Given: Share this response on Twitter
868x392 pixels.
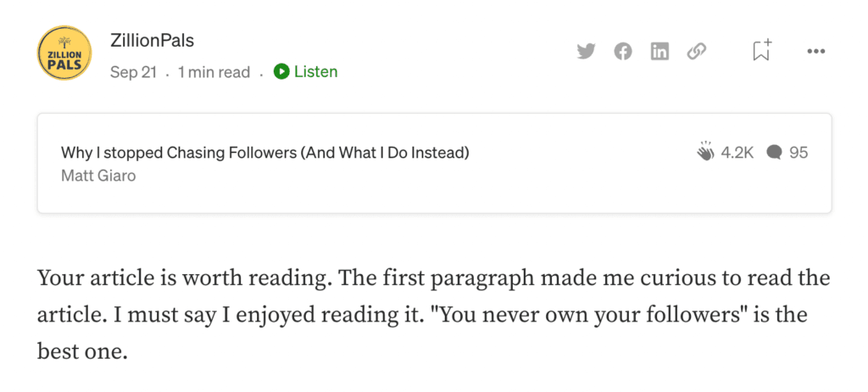Looking at the screenshot, I should pos(586,51).
